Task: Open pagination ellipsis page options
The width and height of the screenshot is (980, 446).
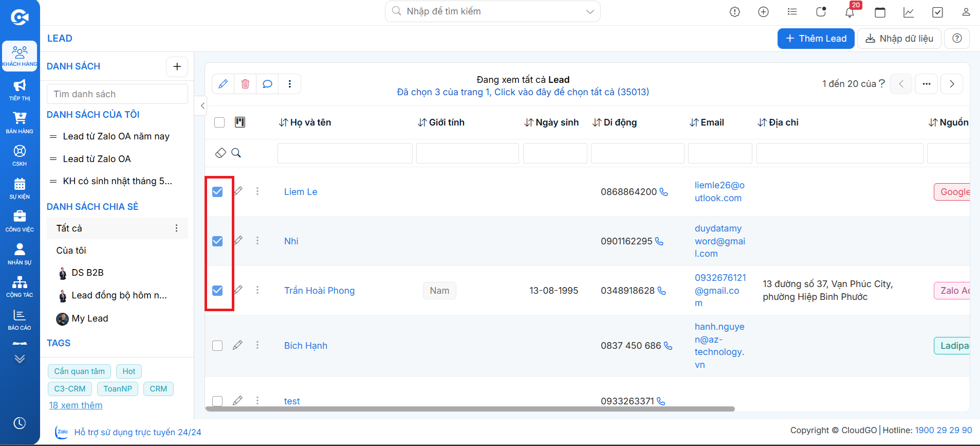Action: (927, 84)
